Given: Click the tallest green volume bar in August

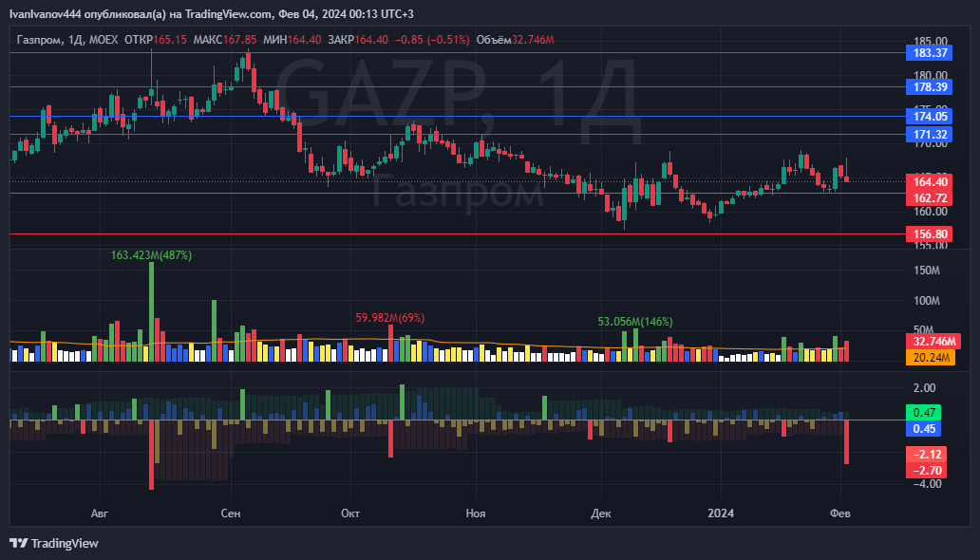Looking at the screenshot, I should 151,312.
